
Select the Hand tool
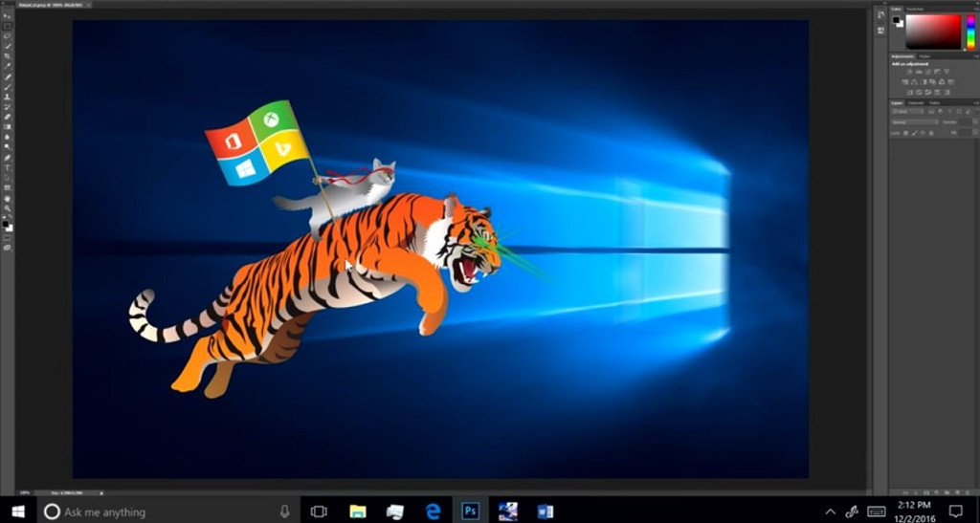tap(8, 199)
